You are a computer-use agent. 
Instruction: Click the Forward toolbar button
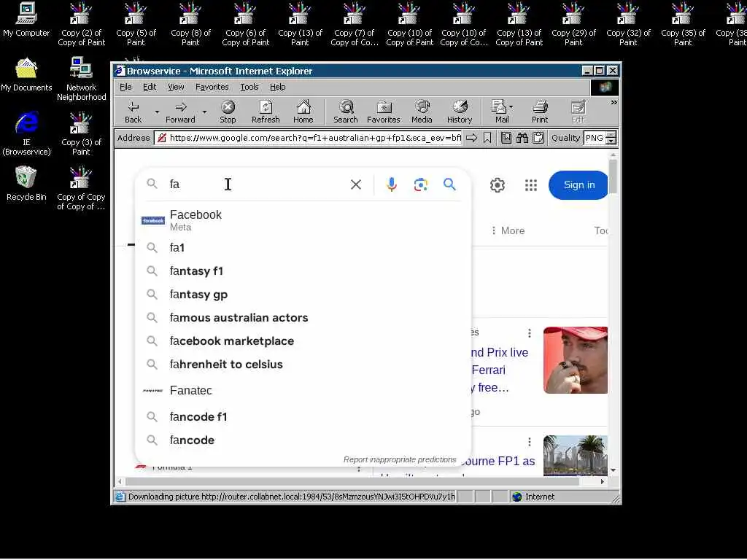pyautogui.click(x=180, y=112)
